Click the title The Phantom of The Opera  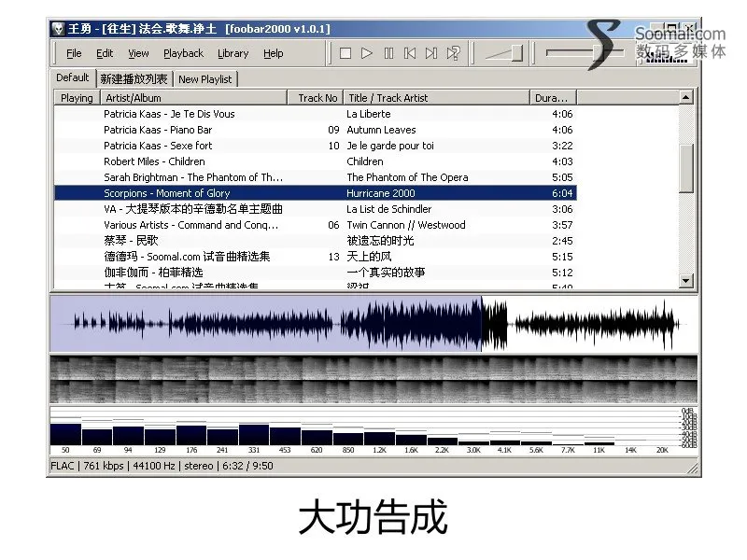coord(407,177)
